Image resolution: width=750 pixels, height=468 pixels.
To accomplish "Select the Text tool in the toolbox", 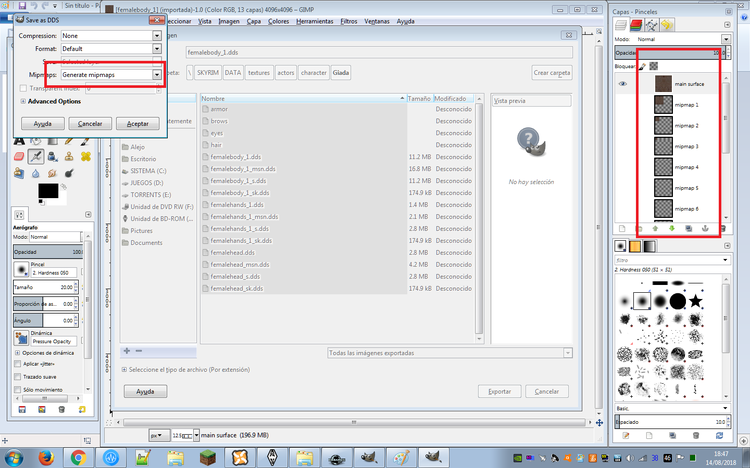I will [x=19, y=141].
